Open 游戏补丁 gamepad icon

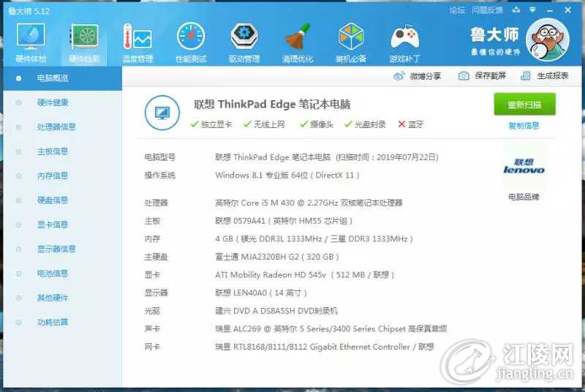point(405,42)
